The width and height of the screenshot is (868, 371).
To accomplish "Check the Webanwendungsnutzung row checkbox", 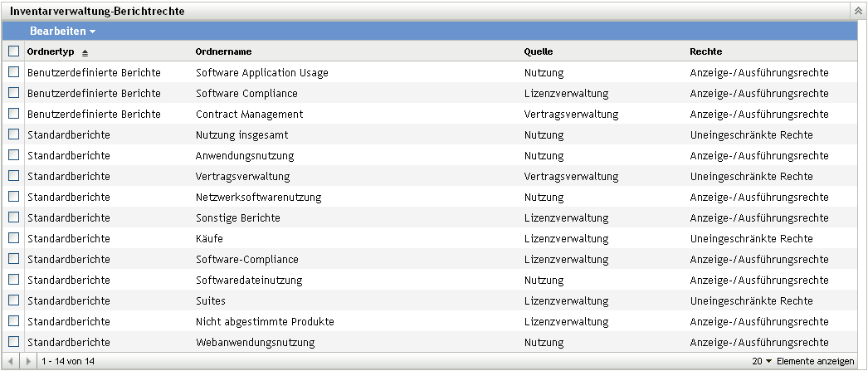I will tap(13, 342).
